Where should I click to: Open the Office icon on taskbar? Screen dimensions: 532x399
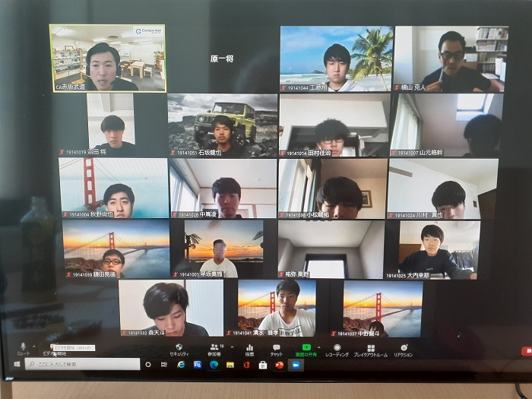tap(247, 365)
